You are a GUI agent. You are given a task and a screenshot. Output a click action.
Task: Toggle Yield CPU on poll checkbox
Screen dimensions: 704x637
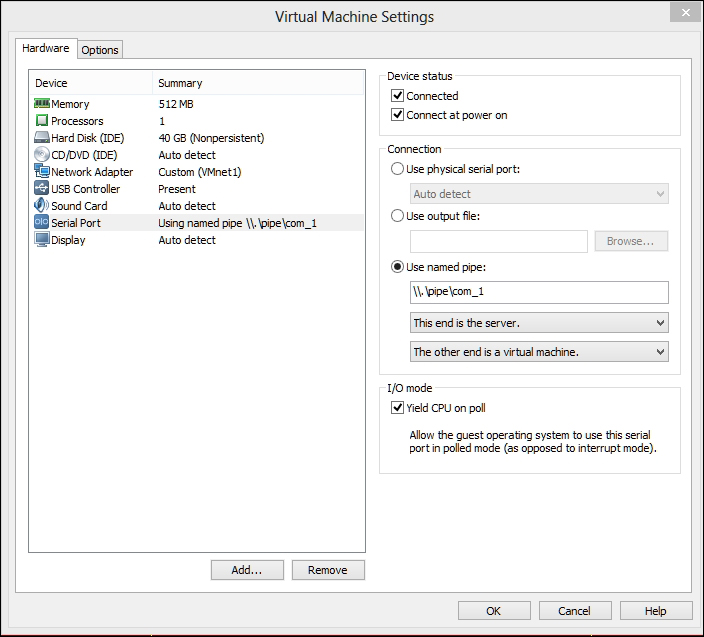(x=397, y=408)
